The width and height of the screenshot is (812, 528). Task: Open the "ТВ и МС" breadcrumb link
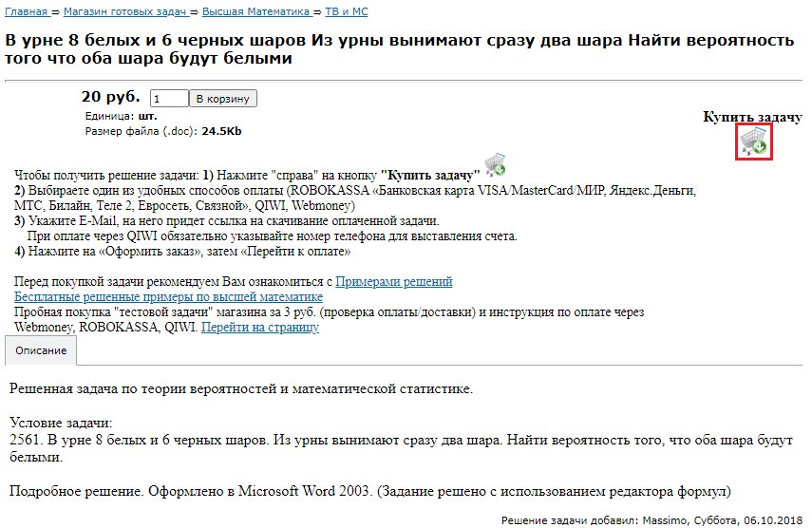(347, 11)
